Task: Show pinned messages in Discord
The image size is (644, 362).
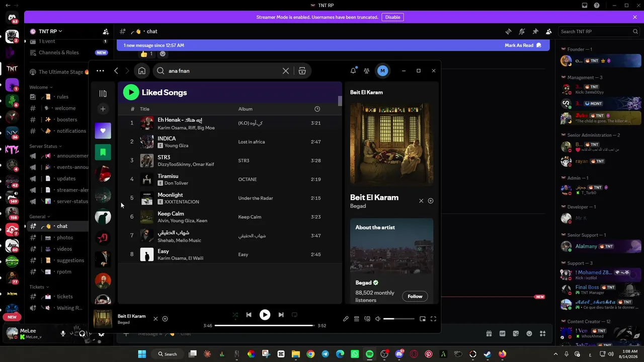Action: tap(535, 31)
